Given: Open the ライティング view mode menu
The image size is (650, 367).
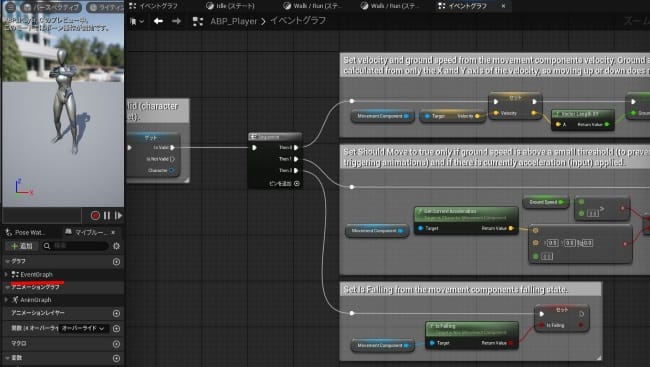Looking at the screenshot, I should (x=106, y=7).
